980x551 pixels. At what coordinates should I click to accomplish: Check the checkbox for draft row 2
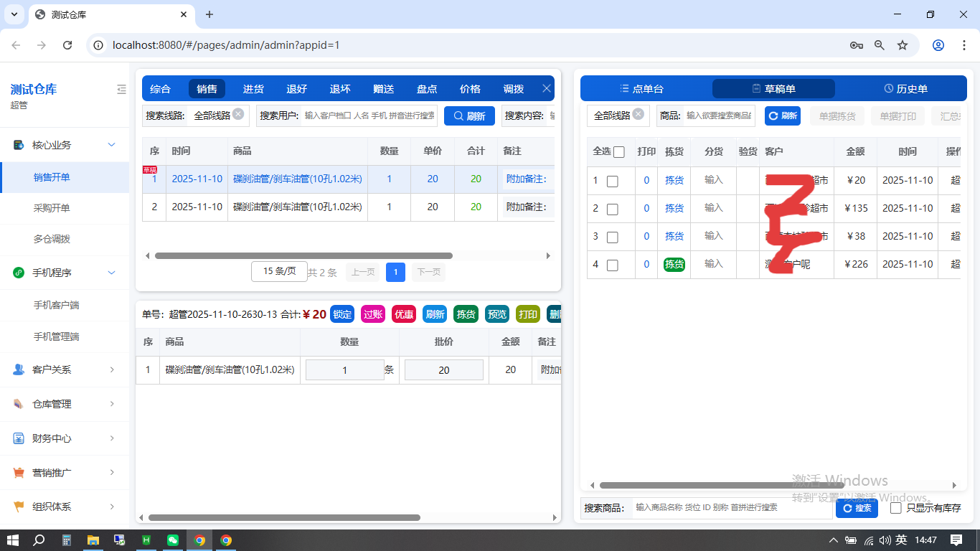coord(613,208)
